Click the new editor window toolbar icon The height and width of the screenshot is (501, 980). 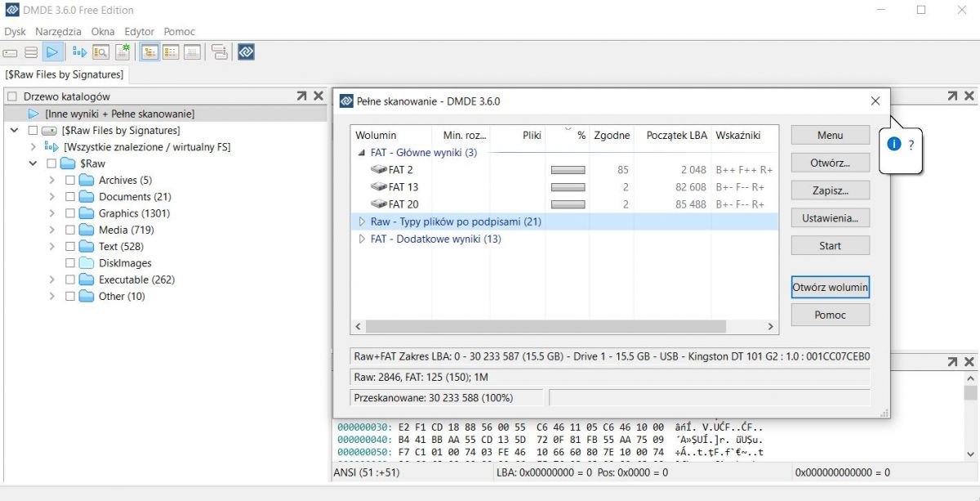tap(122, 52)
